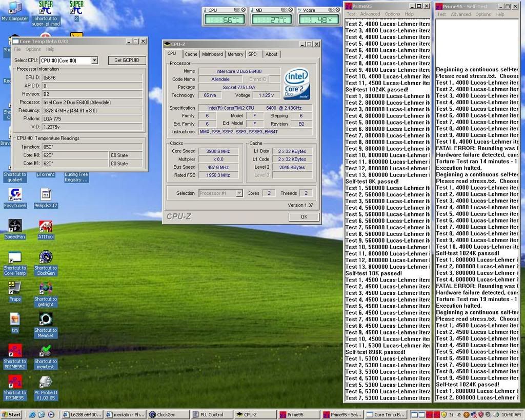Expand the Select CPU dropdown in Core Temp
The image size is (525, 420).
click(x=94, y=61)
